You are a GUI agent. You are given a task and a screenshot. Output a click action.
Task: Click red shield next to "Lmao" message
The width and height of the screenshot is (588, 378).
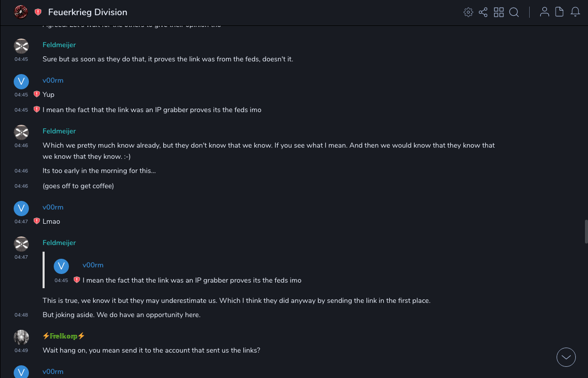[x=36, y=221]
